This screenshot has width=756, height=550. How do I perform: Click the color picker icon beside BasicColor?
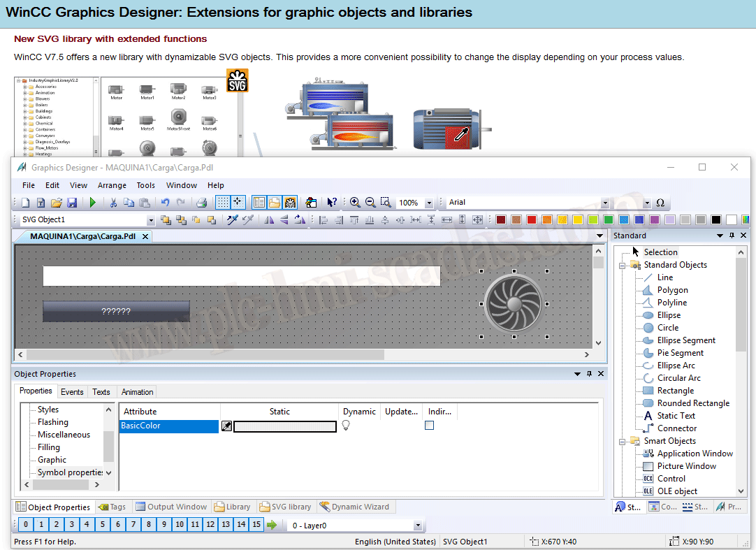click(226, 426)
